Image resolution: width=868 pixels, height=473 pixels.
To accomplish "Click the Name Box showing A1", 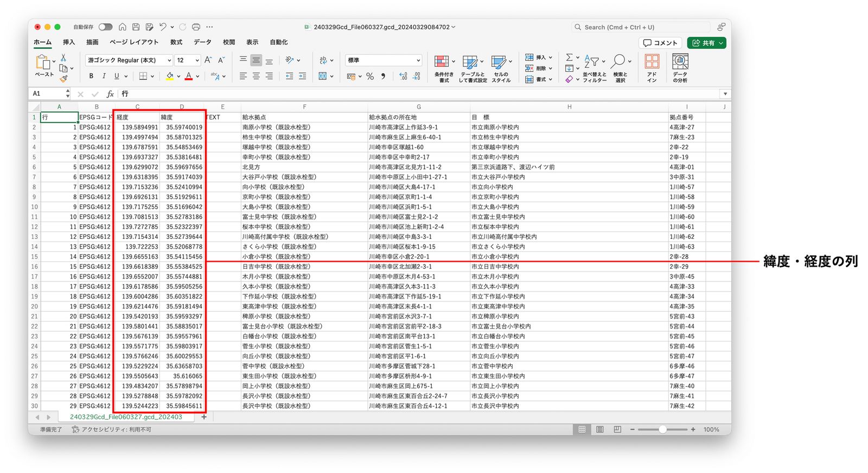I will click(50, 94).
